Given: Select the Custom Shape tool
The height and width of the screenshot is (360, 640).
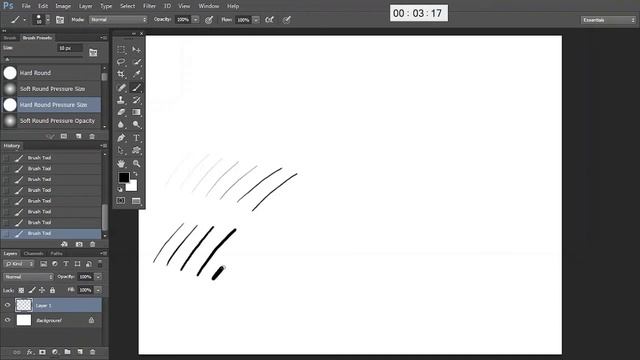Looking at the screenshot, I should [x=136, y=151].
